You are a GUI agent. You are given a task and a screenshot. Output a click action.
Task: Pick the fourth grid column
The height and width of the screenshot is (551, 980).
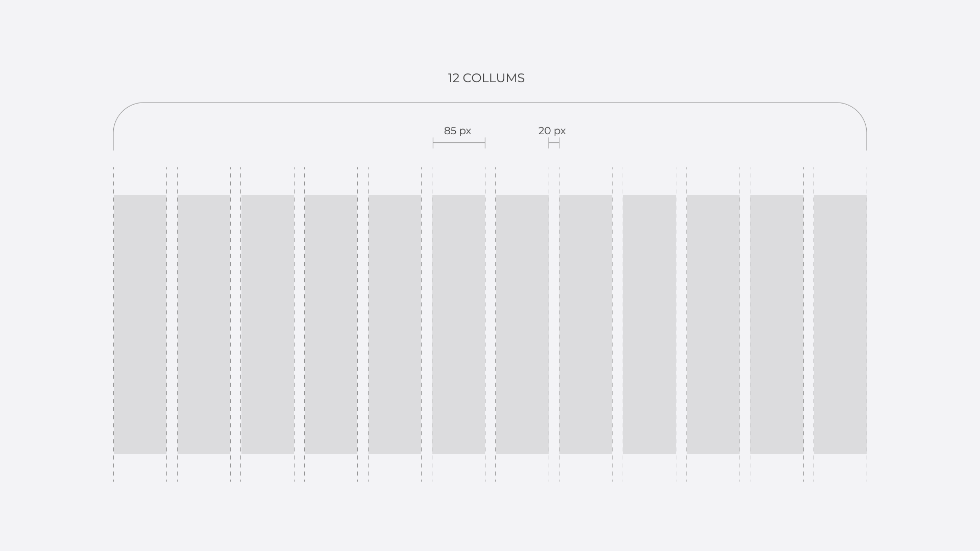pyautogui.click(x=331, y=324)
